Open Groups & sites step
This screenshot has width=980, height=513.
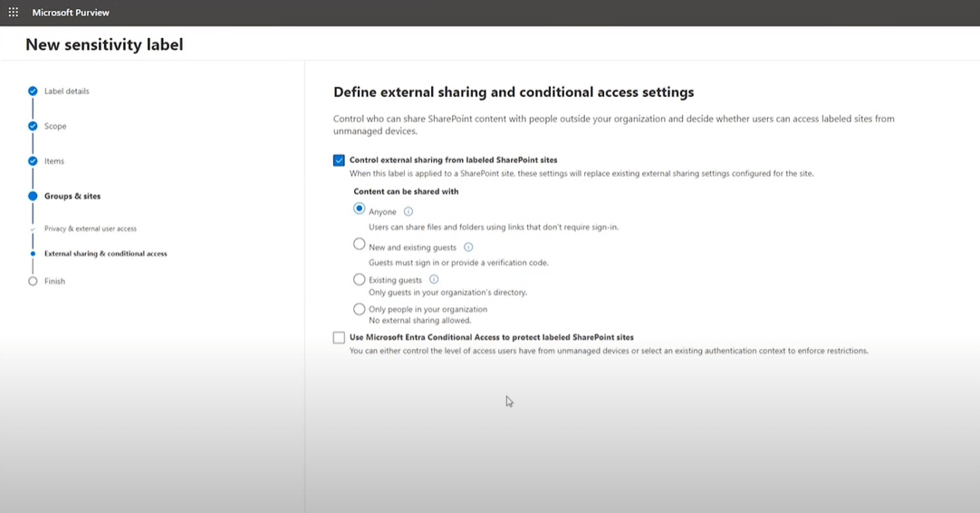pos(72,196)
